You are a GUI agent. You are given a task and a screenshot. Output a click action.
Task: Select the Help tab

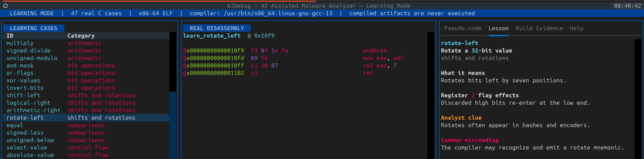pos(576,28)
